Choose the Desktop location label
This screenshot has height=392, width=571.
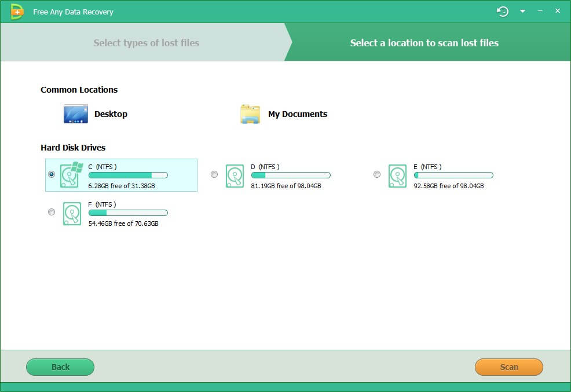[x=111, y=114]
